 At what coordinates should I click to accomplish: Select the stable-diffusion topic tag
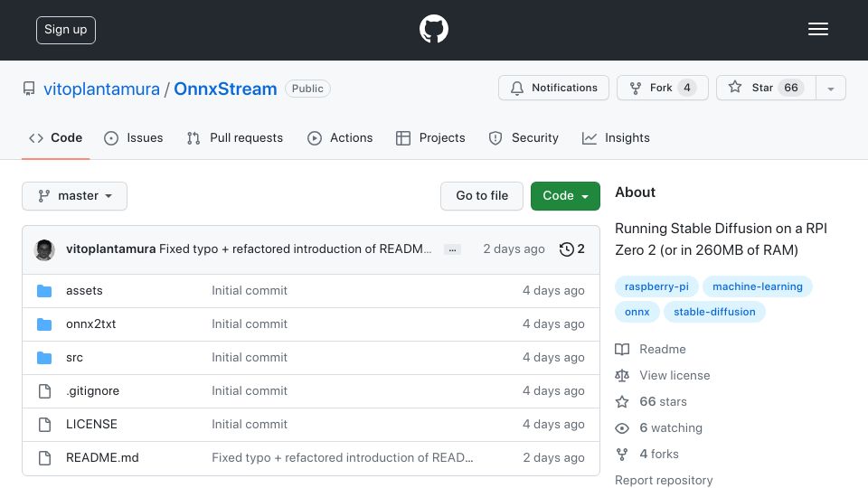[714, 312]
